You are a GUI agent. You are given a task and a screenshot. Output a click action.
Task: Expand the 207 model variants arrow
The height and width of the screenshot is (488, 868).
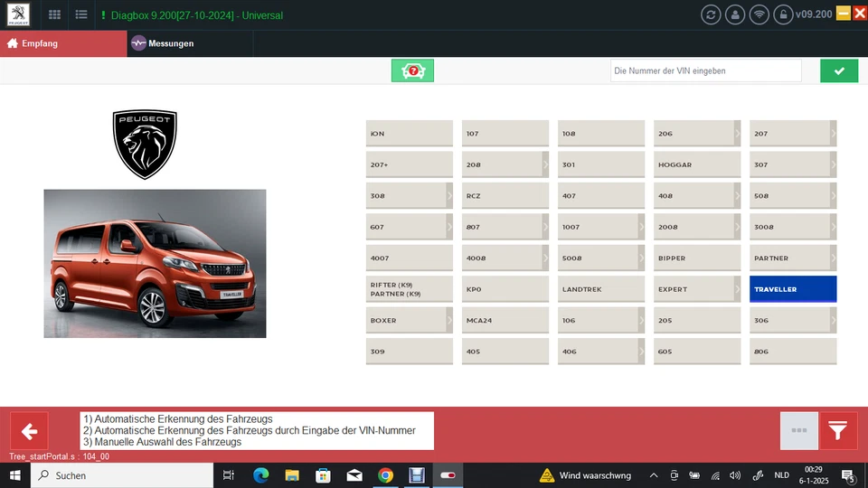pos(833,134)
